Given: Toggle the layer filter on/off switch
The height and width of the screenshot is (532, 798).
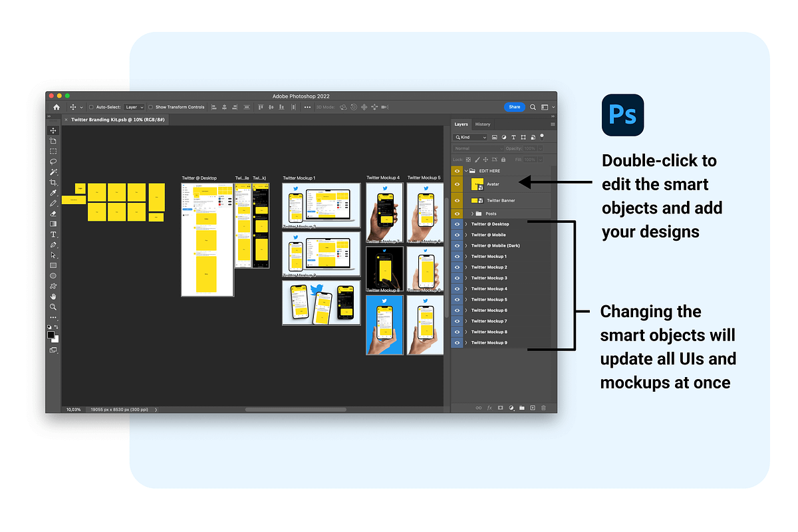Looking at the screenshot, I should pyautogui.click(x=542, y=136).
